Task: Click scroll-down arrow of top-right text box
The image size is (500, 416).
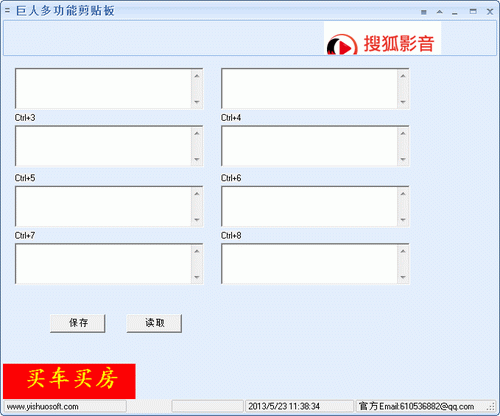Action: coord(403,102)
